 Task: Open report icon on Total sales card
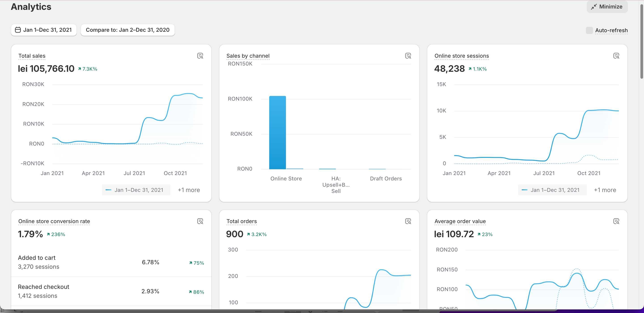click(200, 56)
